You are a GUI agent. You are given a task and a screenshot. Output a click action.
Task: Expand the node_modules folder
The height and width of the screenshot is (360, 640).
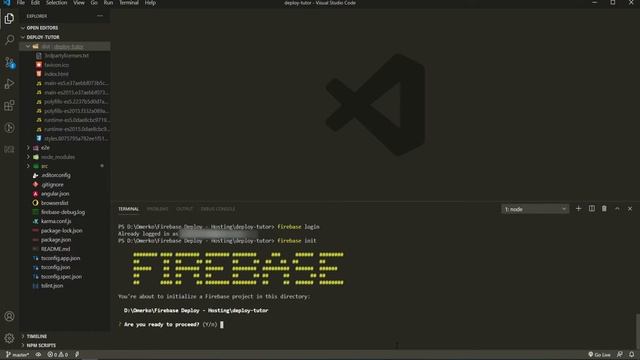(x=28, y=157)
